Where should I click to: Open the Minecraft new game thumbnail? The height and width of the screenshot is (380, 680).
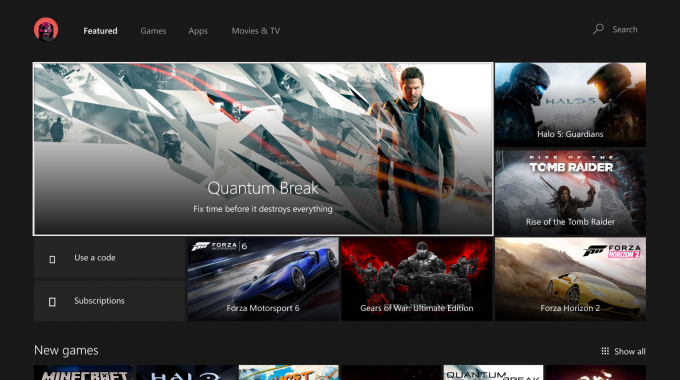click(x=84, y=373)
